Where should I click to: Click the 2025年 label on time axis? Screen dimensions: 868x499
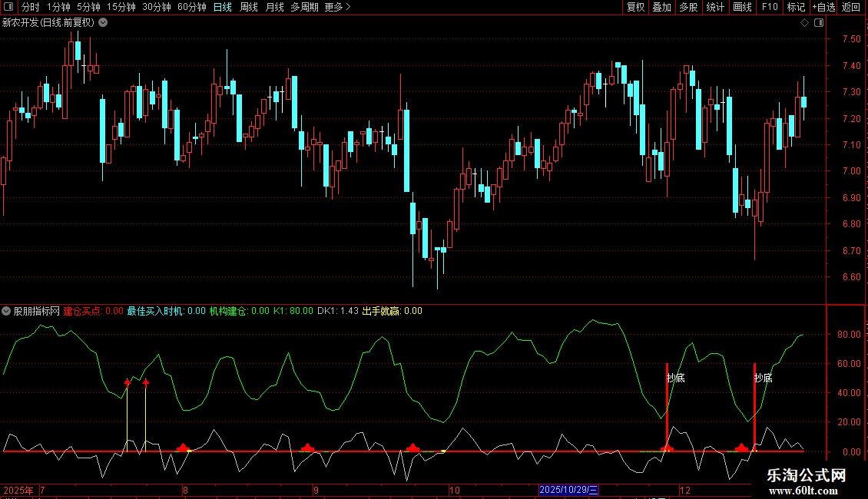(18, 490)
